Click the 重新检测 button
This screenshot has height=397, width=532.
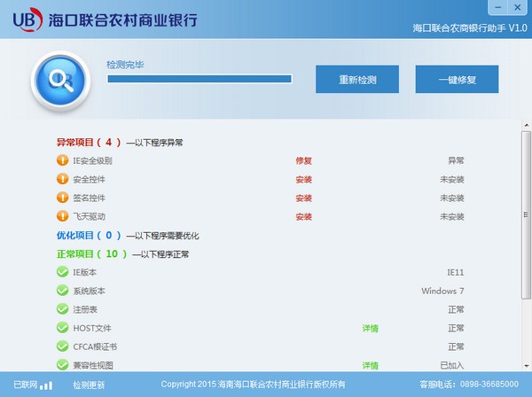point(357,80)
